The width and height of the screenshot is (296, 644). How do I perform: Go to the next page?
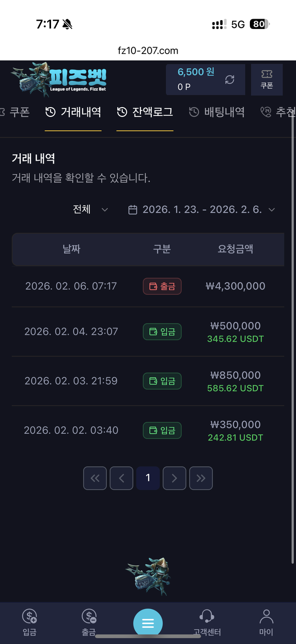[x=174, y=478]
